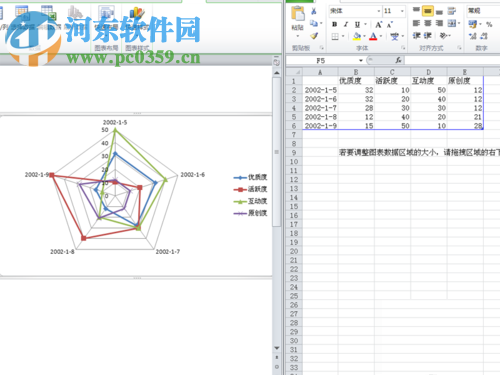Toggle Italic formatting
This screenshot has height=375, width=500.
[346, 24]
